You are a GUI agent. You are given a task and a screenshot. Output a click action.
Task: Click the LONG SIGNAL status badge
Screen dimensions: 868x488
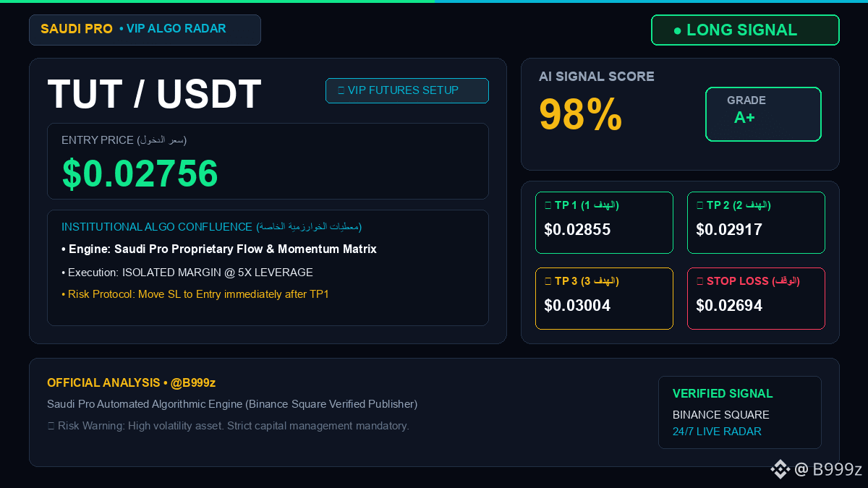(x=745, y=30)
